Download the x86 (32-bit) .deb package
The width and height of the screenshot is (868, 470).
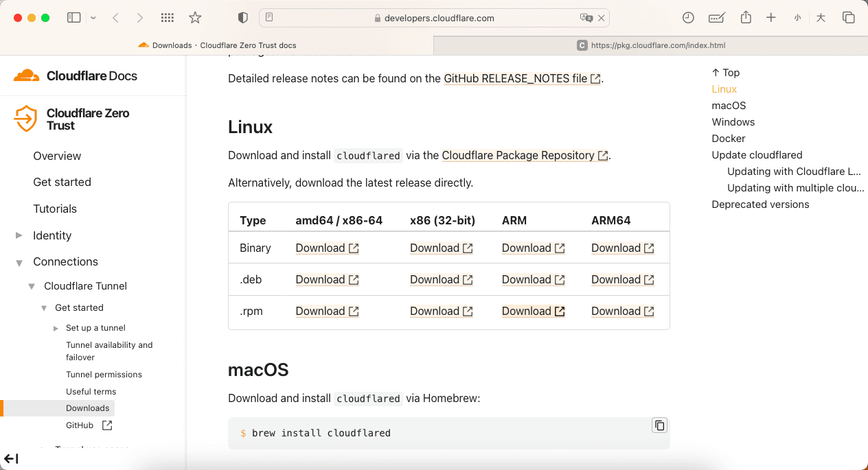(x=442, y=279)
